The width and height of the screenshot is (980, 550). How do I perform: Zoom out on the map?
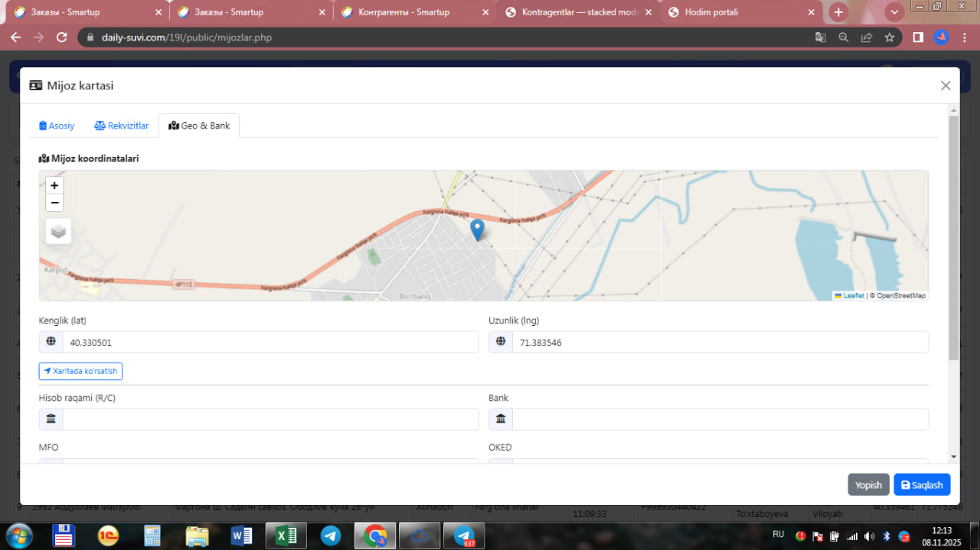(x=54, y=203)
